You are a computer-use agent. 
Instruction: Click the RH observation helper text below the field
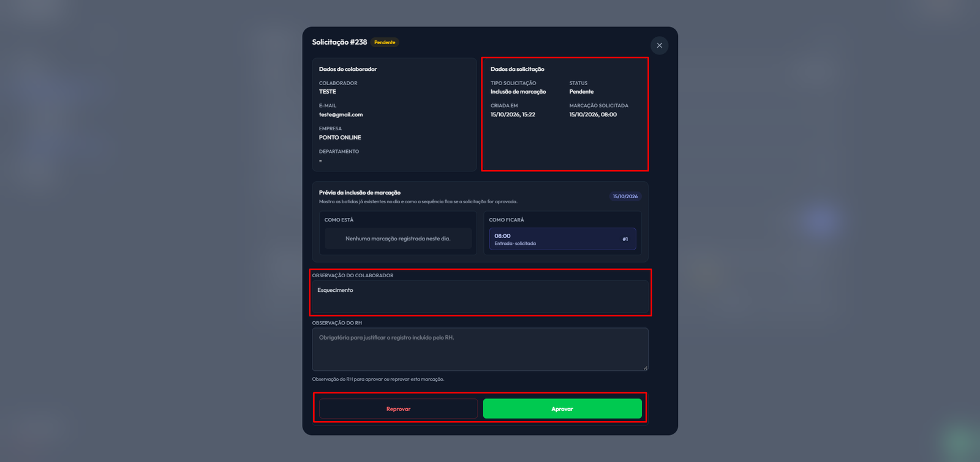378,379
